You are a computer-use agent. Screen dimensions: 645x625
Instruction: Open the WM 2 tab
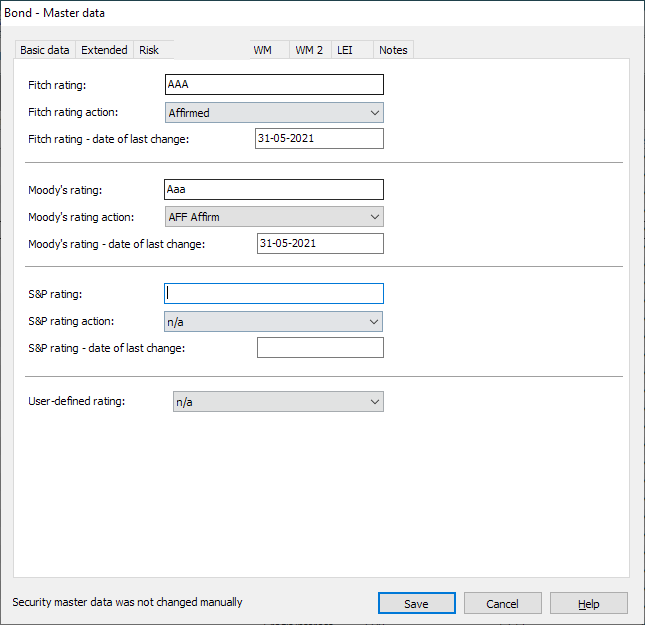[309, 50]
